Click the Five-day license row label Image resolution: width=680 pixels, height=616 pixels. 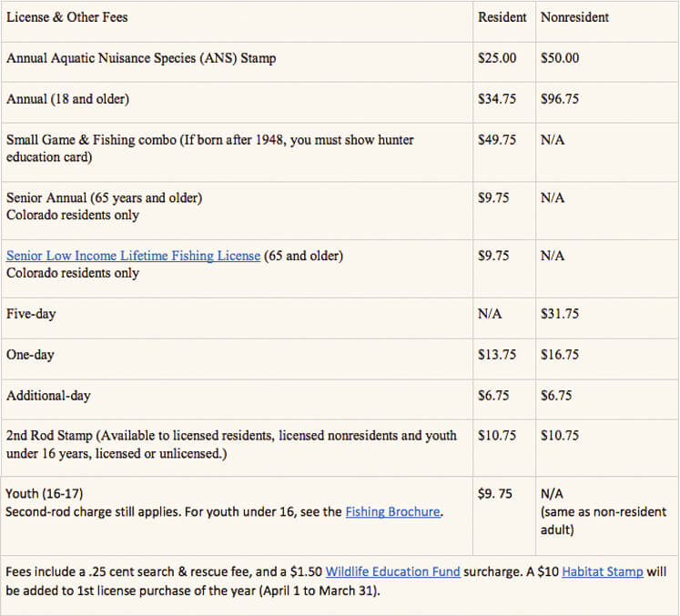point(31,314)
